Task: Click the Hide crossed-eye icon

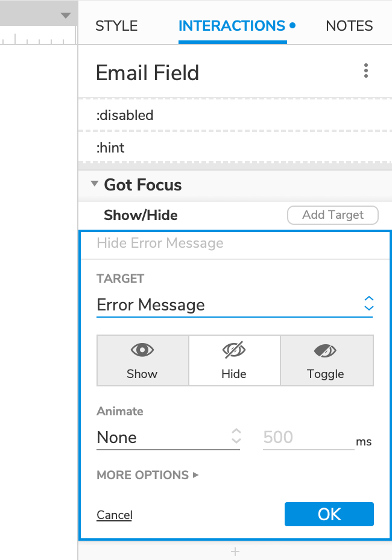Action: [234, 350]
